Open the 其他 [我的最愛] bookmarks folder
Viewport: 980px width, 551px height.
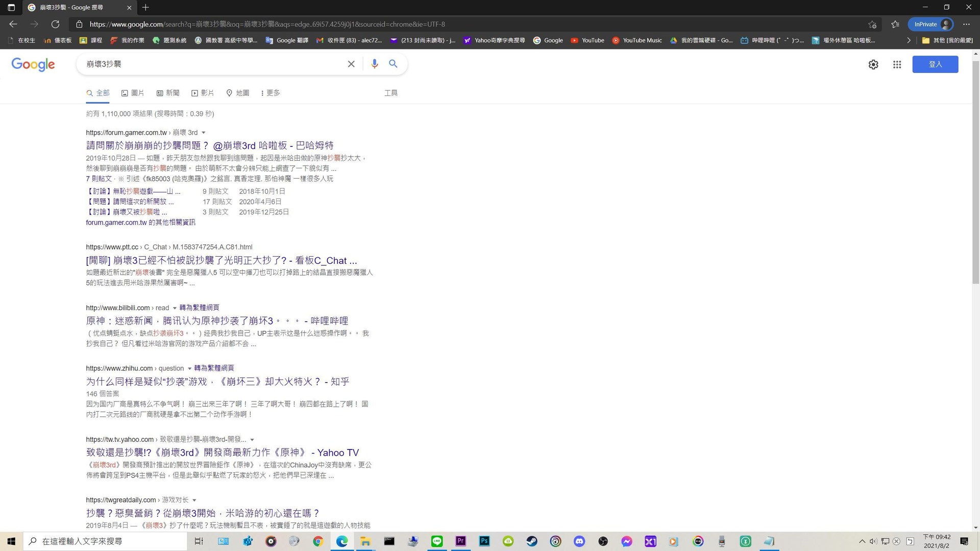click(x=947, y=40)
